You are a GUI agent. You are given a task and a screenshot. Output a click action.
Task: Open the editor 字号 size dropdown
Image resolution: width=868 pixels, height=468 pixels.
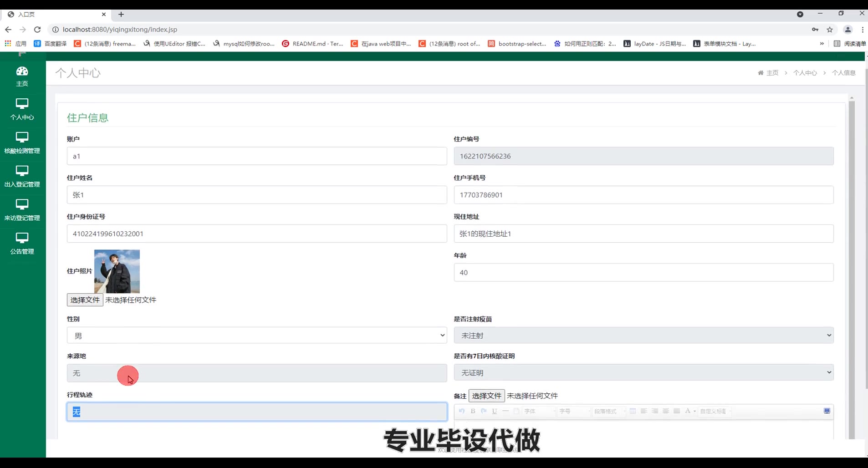click(x=575, y=411)
